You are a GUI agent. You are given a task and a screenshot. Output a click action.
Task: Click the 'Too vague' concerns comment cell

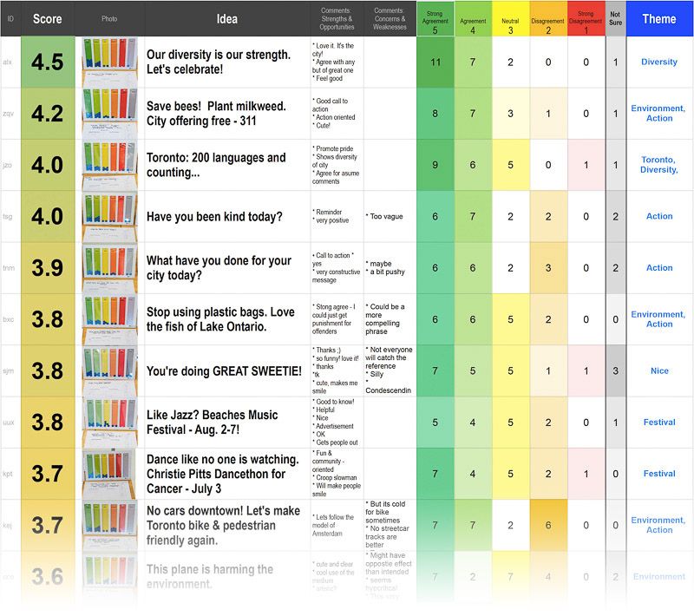[389, 216]
